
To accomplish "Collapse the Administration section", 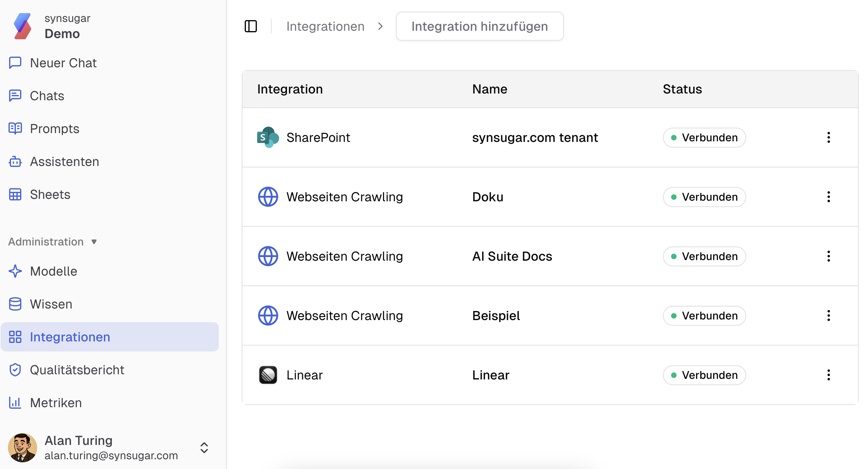I will 94,242.
